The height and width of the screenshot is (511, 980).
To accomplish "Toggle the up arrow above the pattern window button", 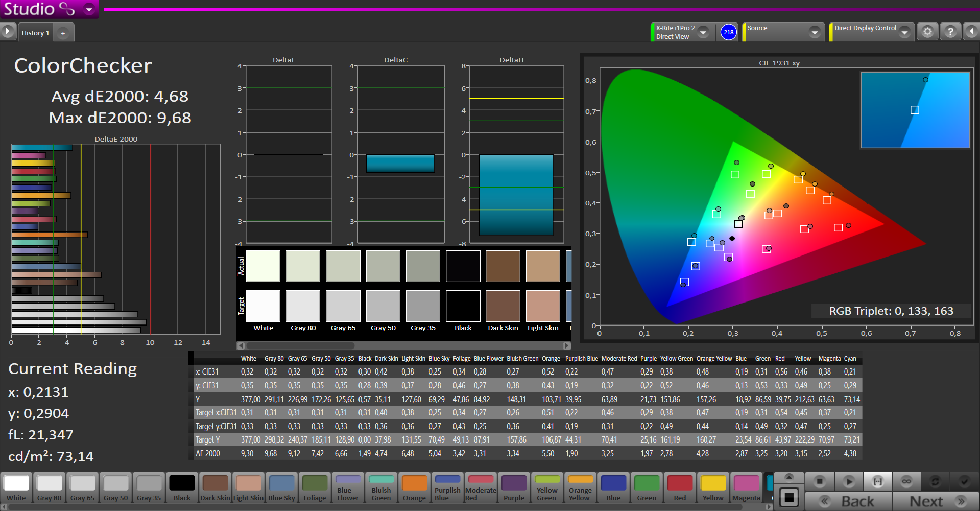I will (x=789, y=477).
